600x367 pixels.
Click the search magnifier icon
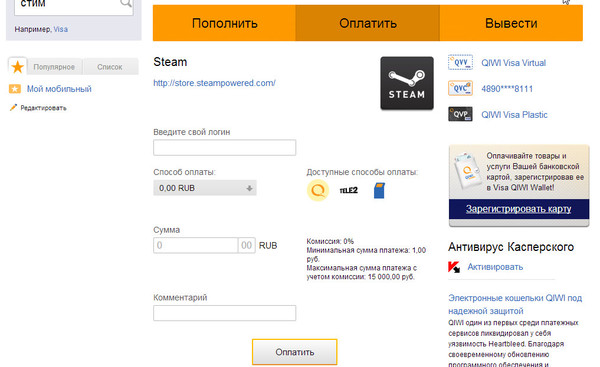pos(126,3)
